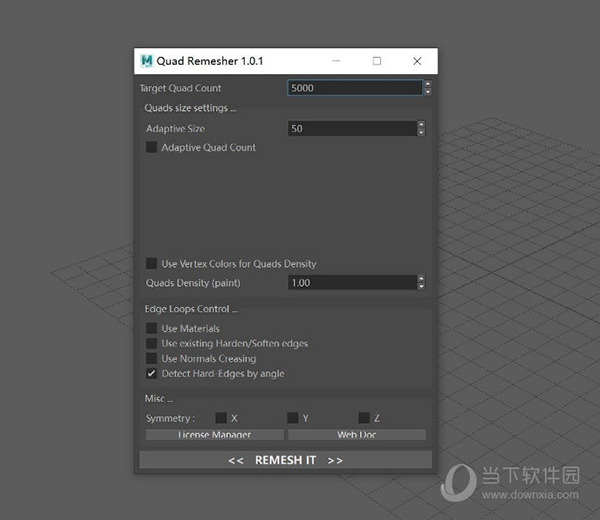Viewport: 600px width, 520px height.
Task: Click the Maya logo icon in title bar
Action: coord(146,61)
